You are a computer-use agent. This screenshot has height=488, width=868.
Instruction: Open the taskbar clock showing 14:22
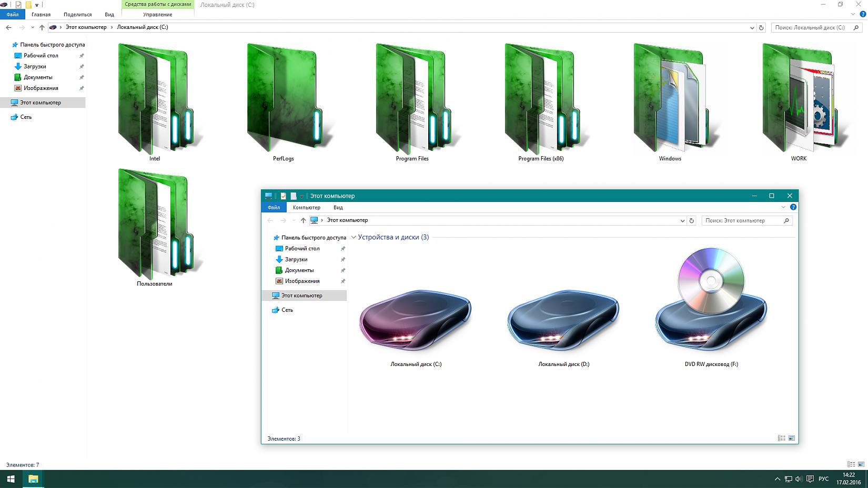[x=849, y=479]
